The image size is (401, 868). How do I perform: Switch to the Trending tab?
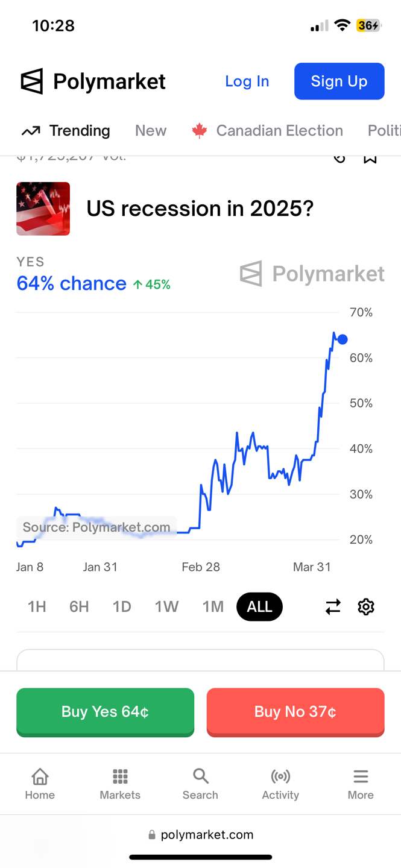coord(66,131)
